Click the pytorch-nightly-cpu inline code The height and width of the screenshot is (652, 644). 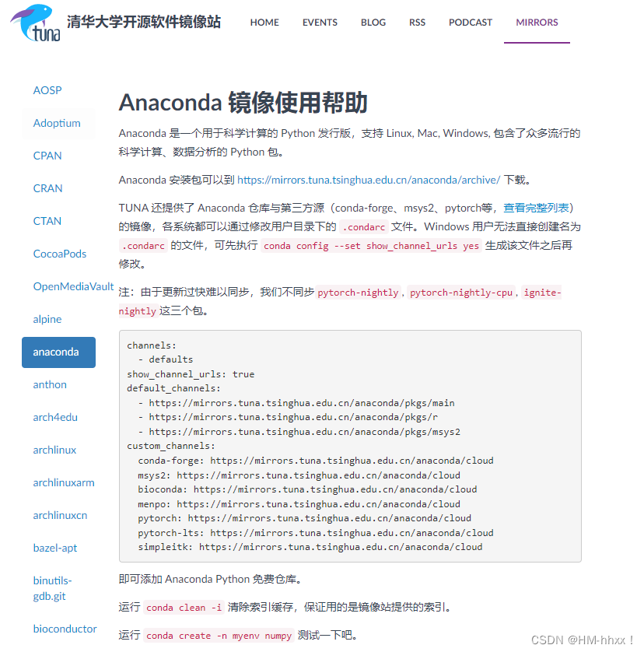461,293
